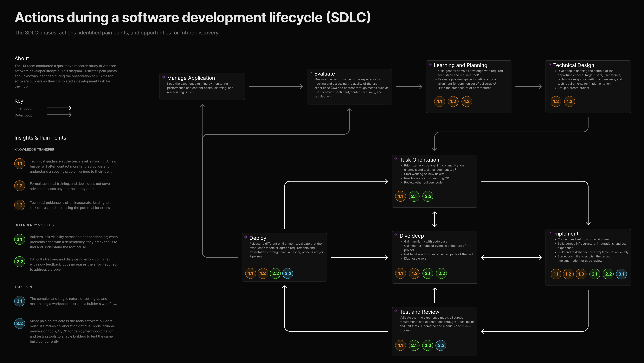Screen dimensions: 644x363
Task: Click the 3.2 badge in Test and Review
Action: [x=441, y=346]
